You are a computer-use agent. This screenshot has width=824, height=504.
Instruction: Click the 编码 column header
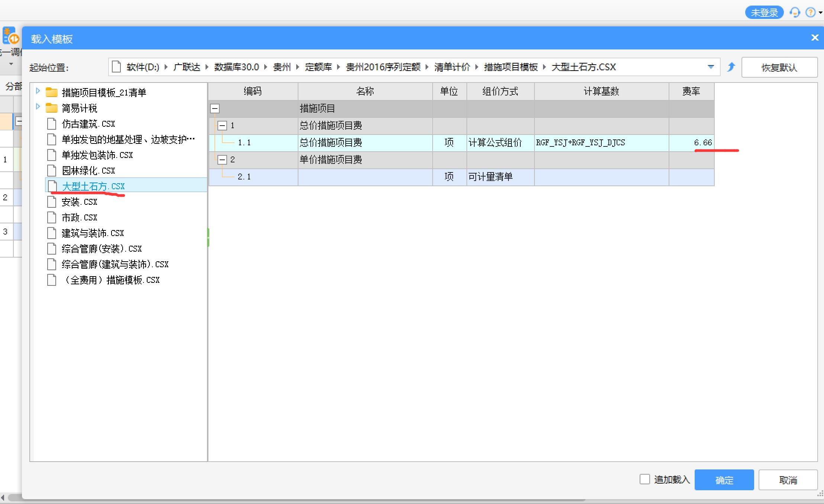click(253, 91)
